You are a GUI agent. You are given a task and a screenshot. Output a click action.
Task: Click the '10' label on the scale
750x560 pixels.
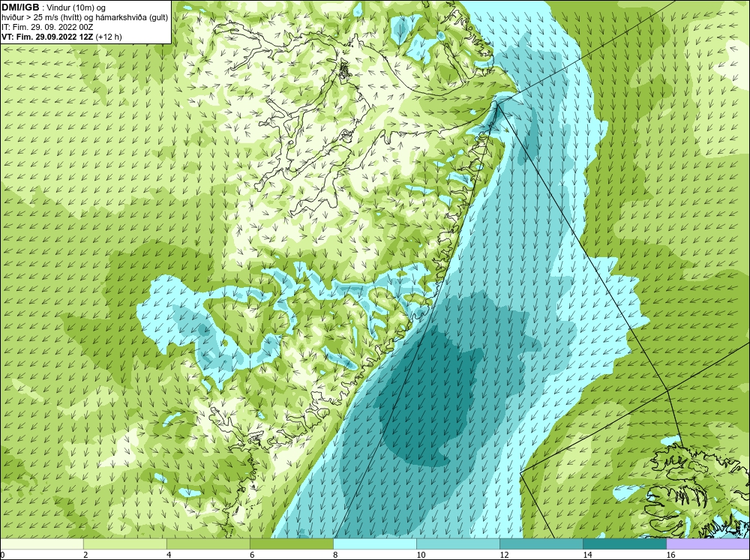point(421,555)
